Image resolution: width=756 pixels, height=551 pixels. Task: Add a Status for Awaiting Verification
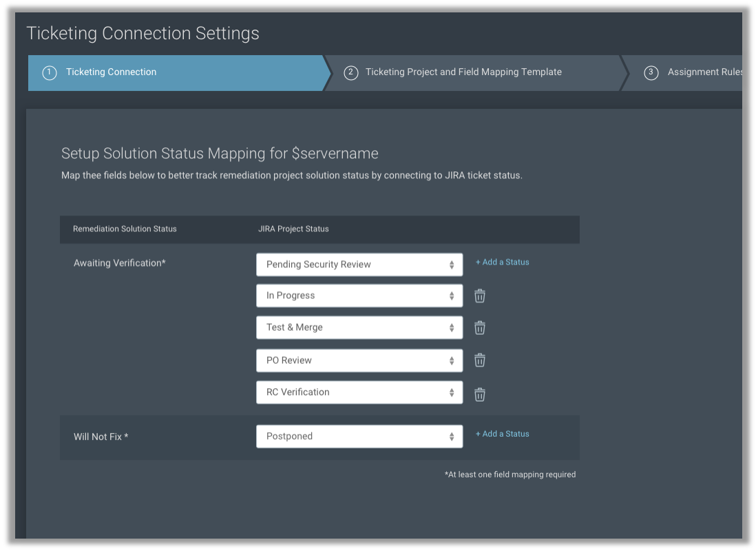click(x=503, y=262)
